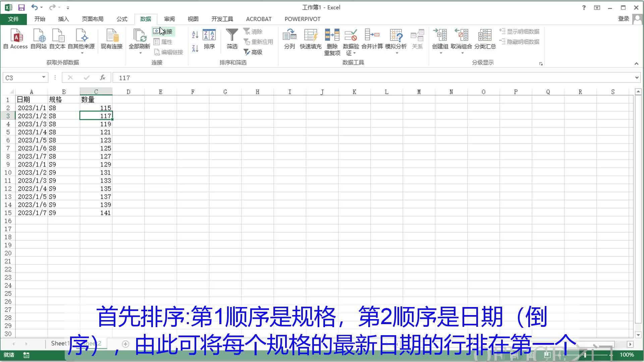Open the 开发工具 ribbon tab
Screen dimensions: 644x362
222,19
